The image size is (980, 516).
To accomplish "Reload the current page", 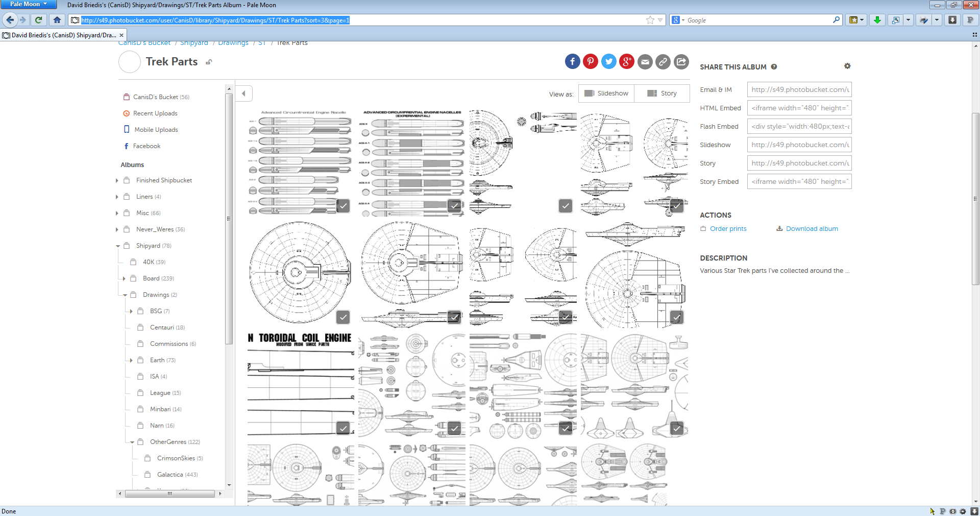I will 38,20.
